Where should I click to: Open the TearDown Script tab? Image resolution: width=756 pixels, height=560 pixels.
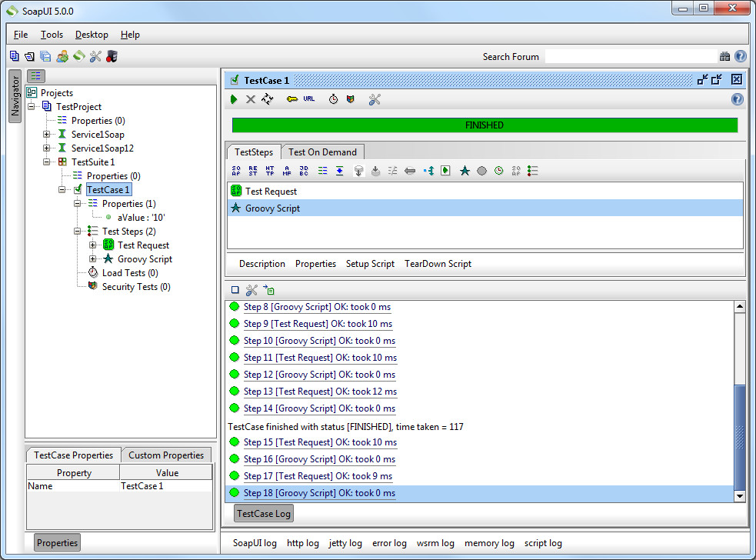click(x=438, y=264)
